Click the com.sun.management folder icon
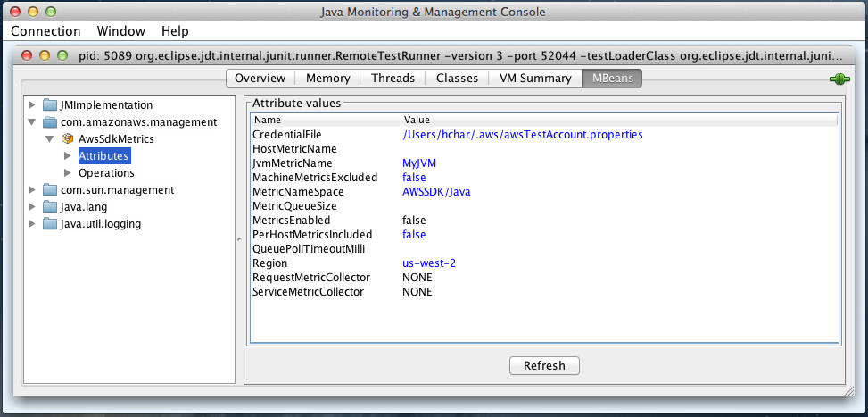Image resolution: width=868 pixels, height=417 pixels. [x=50, y=190]
